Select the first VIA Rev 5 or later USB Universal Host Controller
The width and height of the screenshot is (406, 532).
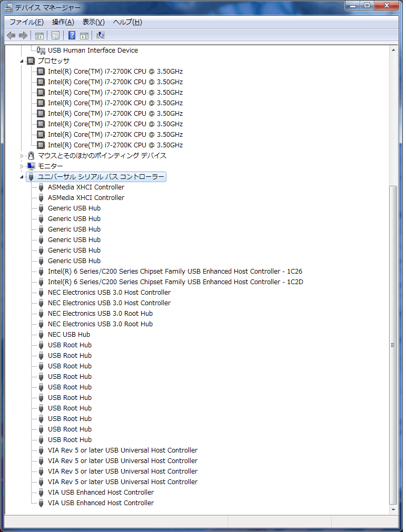123,450
